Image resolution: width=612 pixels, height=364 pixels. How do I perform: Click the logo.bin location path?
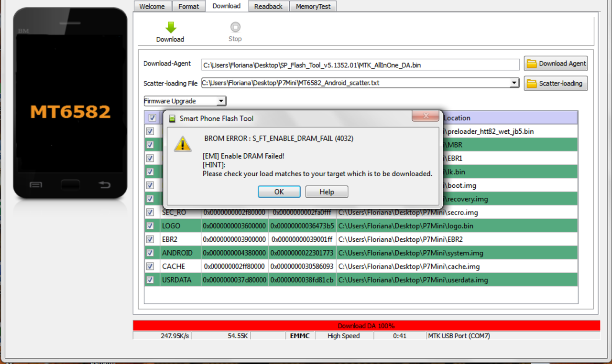pos(406,226)
